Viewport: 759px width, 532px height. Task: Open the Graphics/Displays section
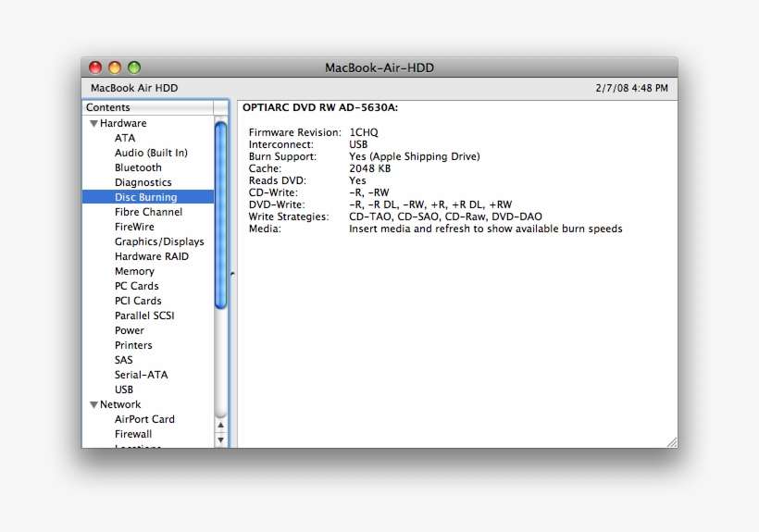[159, 241]
